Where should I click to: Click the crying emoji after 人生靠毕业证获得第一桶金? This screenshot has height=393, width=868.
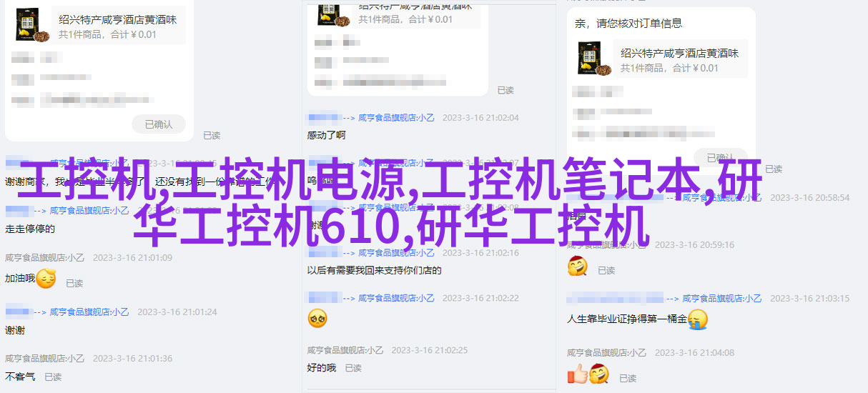coord(698,319)
